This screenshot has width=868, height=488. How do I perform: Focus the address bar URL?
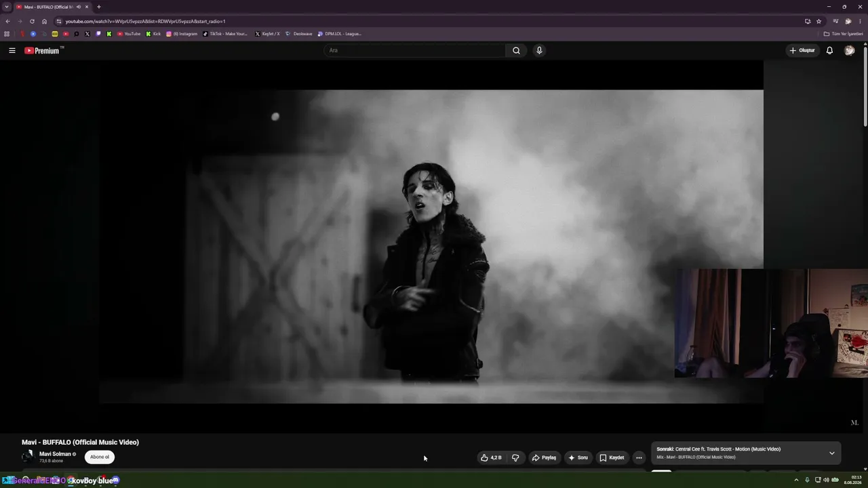[x=145, y=21]
